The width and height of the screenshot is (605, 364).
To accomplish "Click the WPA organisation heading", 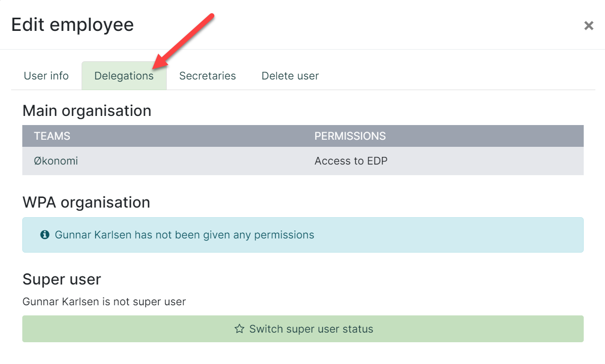I will pyautogui.click(x=86, y=203).
